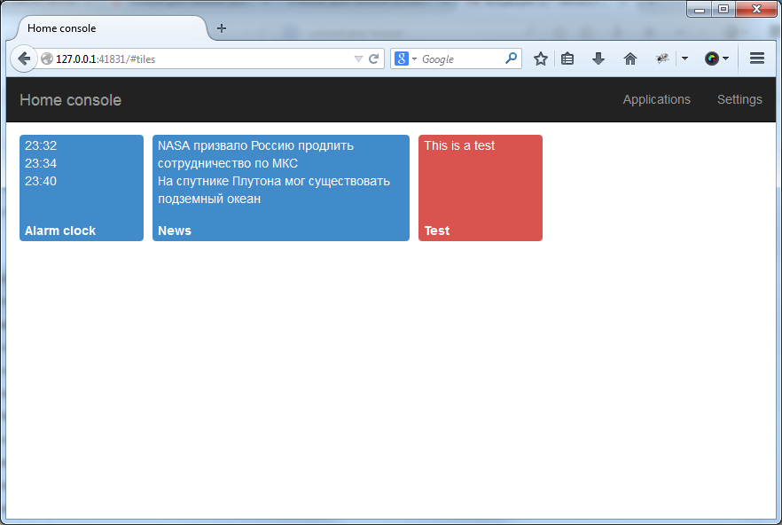The height and width of the screenshot is (532, 782).
Task: Open the red Test tile
Action: (x=481, y=188)
